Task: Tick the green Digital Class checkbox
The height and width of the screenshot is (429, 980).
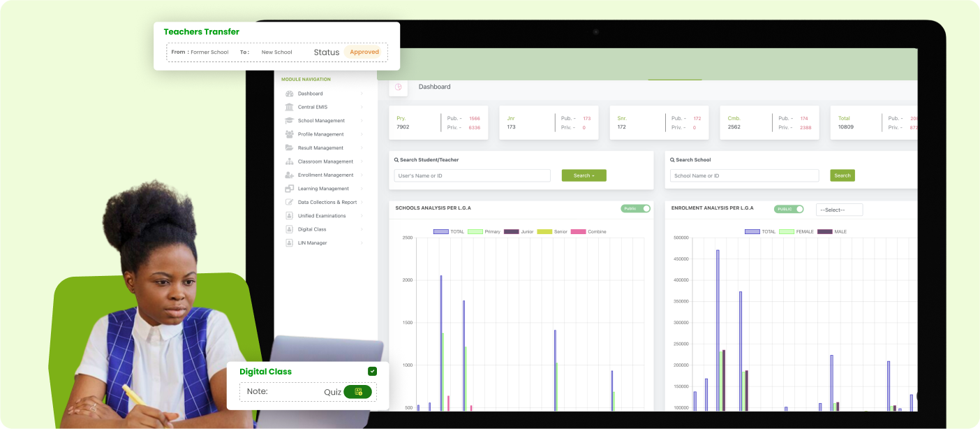Action: [372, 371]
